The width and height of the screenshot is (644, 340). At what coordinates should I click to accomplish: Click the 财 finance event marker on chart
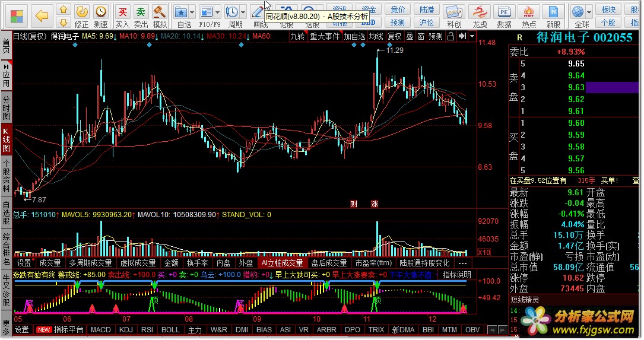(x=354, y=204)
